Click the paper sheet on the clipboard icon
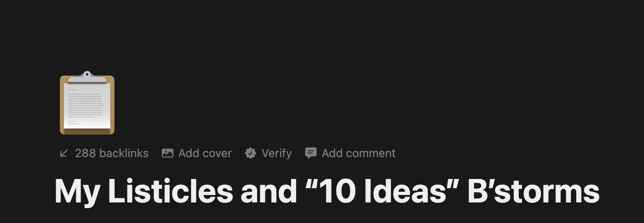This screenshot has height=223, width=644. (87, 106)
